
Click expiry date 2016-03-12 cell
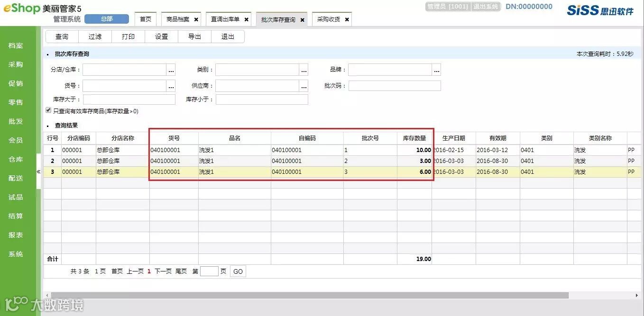tap(498, 150)
